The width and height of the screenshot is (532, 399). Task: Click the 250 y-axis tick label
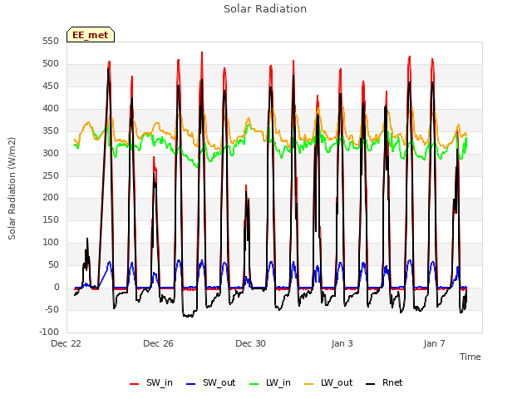pos(51,175)
